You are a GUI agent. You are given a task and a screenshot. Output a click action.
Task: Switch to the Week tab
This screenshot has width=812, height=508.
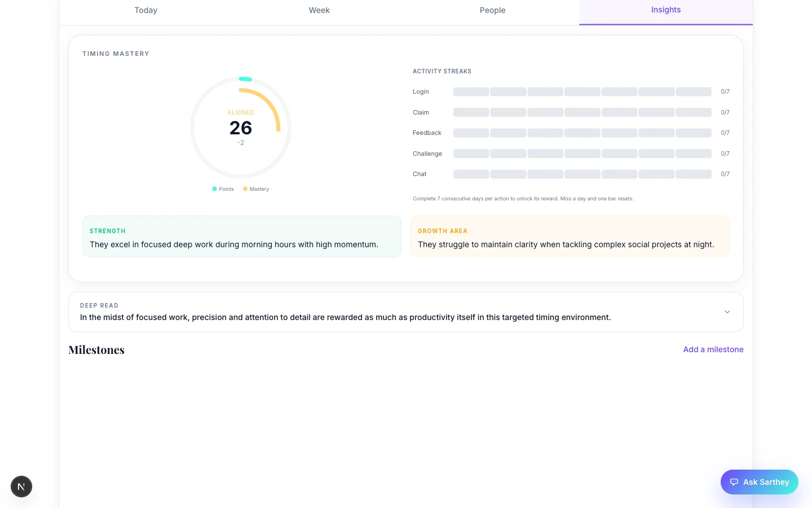coord(319,10)
